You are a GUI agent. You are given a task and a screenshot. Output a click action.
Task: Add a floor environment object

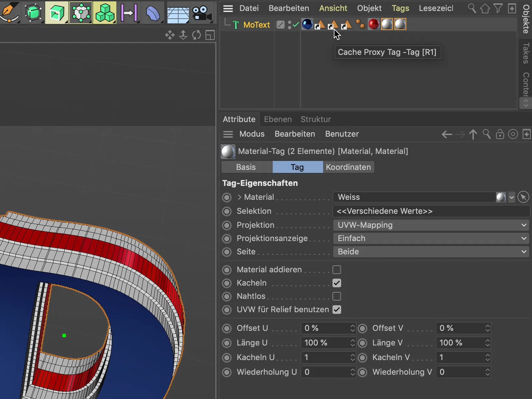[178, 14]
